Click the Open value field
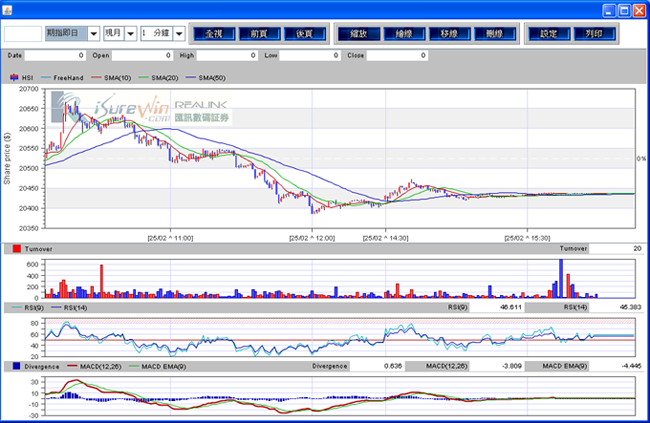The image size is (650, 423). pyautogui.click(x=142, y=55)
